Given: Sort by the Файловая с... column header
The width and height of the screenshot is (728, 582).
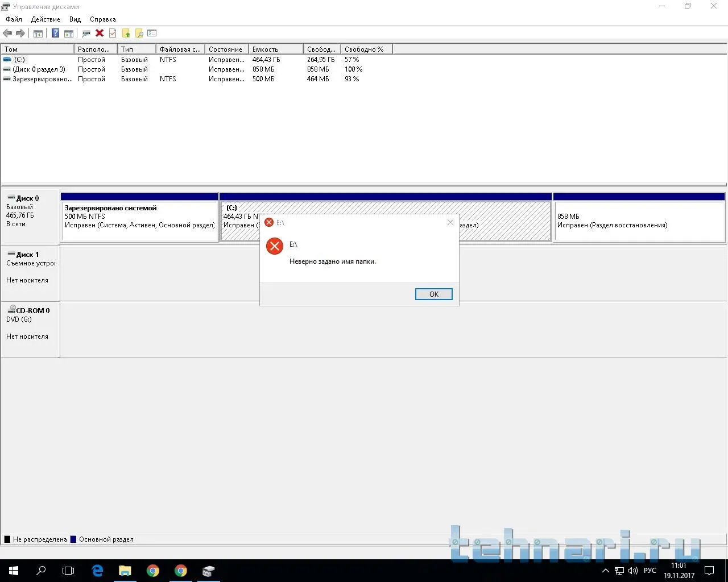Looking at the screenshot, I should coord(180,49).
